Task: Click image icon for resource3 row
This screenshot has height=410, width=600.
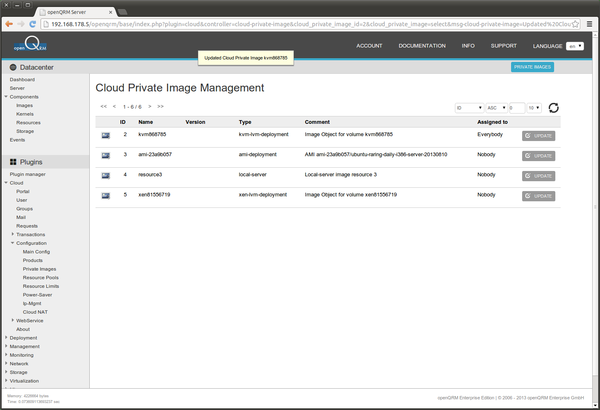Action: (x=106, y=176)
